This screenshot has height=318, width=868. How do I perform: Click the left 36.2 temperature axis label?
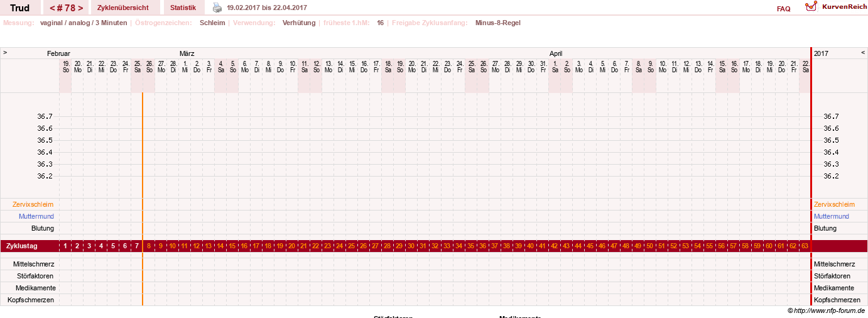point(45,176)
